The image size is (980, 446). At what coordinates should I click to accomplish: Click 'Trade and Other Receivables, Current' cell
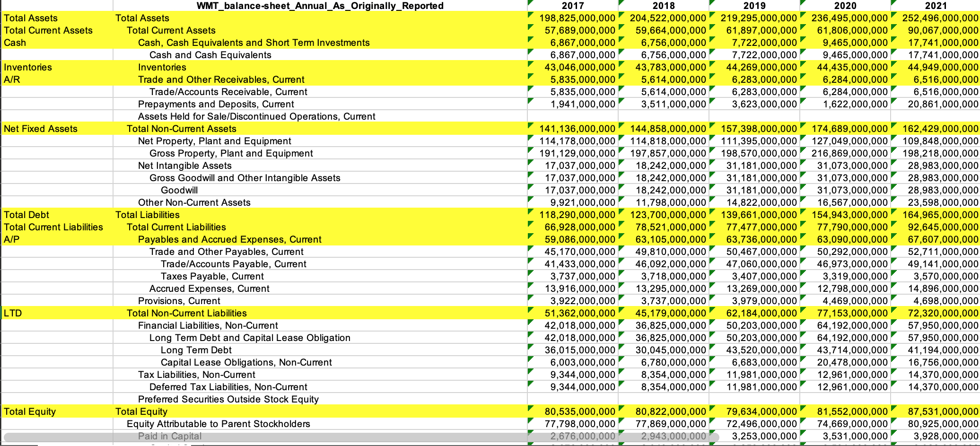point(320,79)
